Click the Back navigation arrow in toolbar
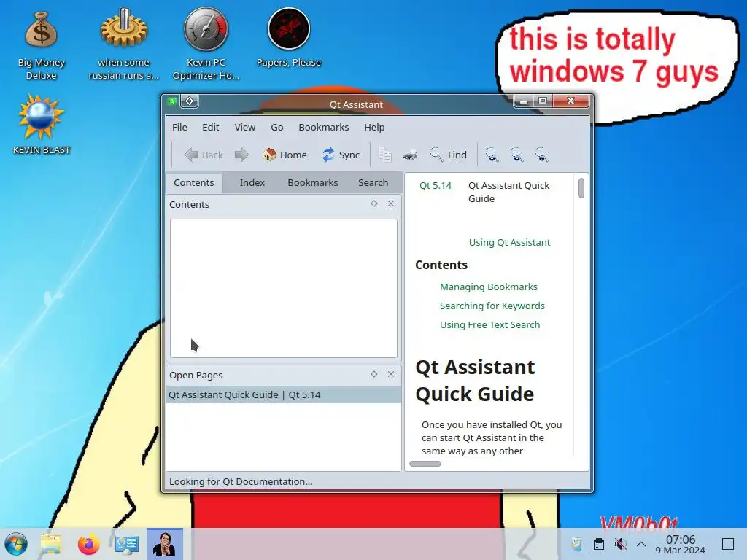The image size is (747, 560). pos(204,155)
